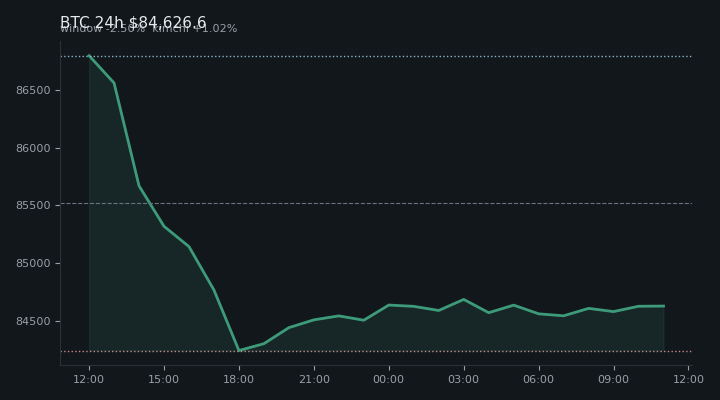Click the 24h high point on the price line
The width and height of the screenshot is (720, 400).
point(89,56)
